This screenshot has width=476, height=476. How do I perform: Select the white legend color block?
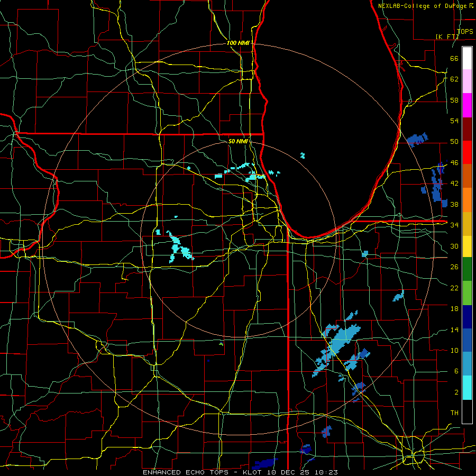point(467,58)
